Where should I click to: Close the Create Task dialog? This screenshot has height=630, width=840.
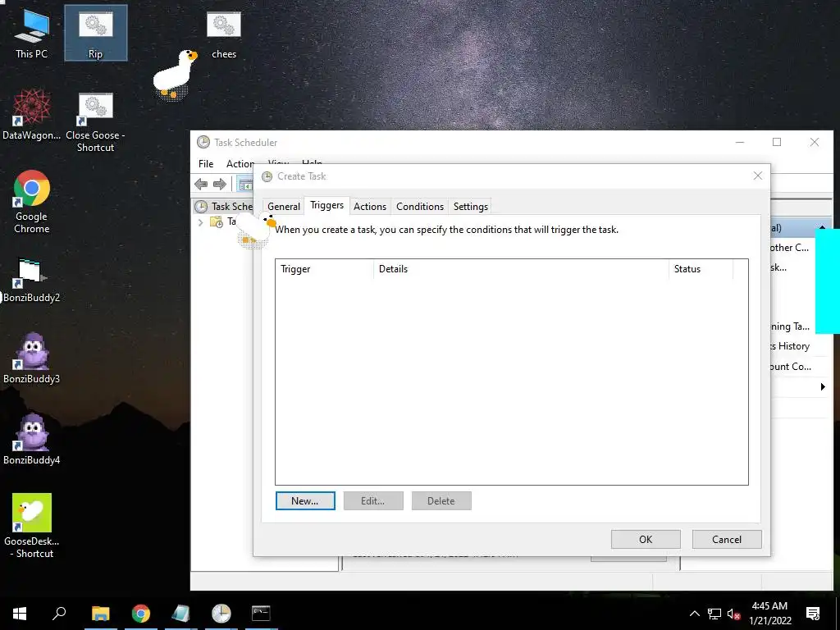757,176
